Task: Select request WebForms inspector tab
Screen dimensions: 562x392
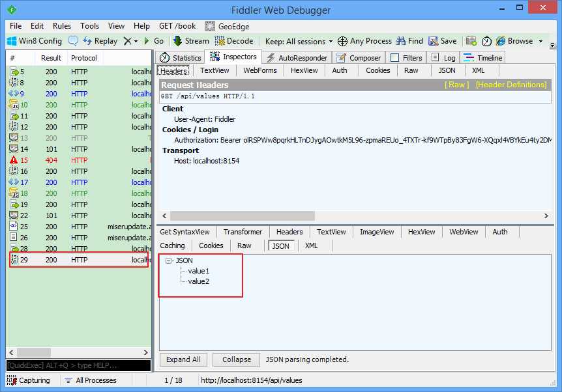Action: (260, 70)
